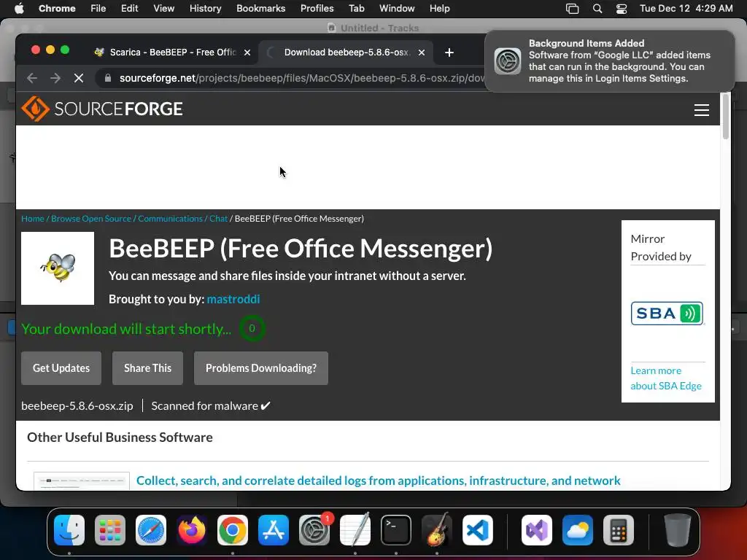Viewport: 747px width, 560px height.
Task: Open Trash from the Dock
Action: point(678,530)
